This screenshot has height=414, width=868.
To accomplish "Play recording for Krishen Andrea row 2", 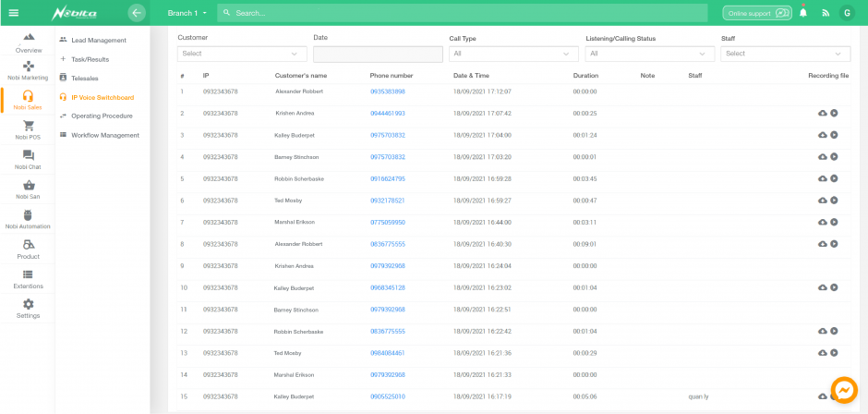I will [x=834, y=113].
